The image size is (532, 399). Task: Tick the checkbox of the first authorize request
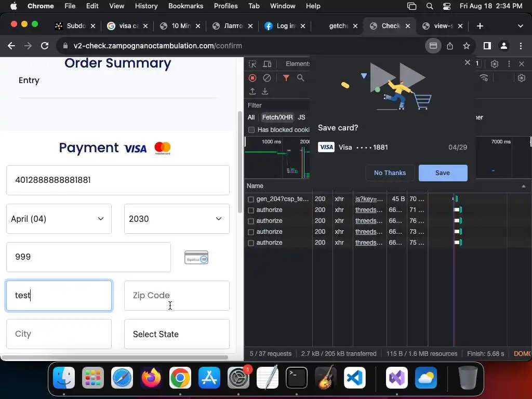tap(251, 210)
